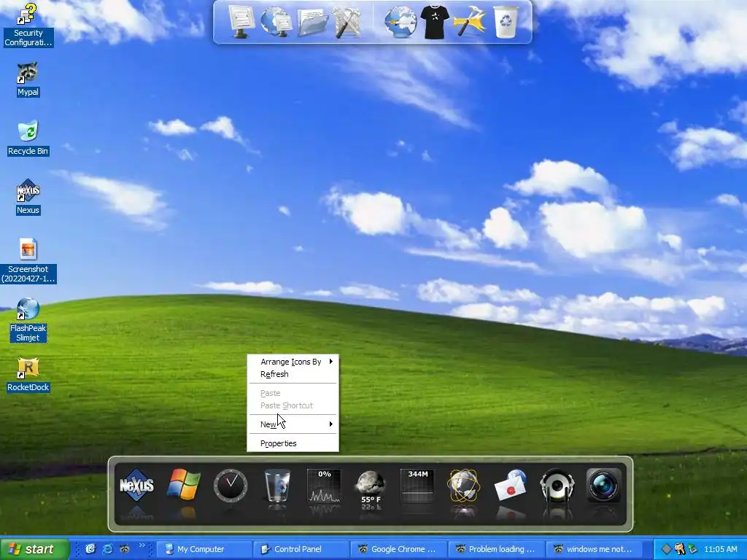The image size is (747, 560).
Task: Switch to Problem loading taskbar window
Action: coord(496,549)
